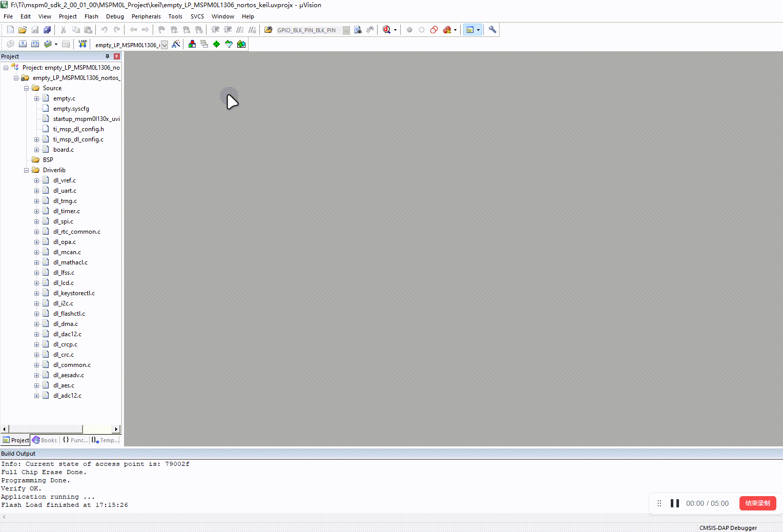783x532 pixels.
Task: Click the Manage Run-Time Environment green icon
Action: point(217,44)
